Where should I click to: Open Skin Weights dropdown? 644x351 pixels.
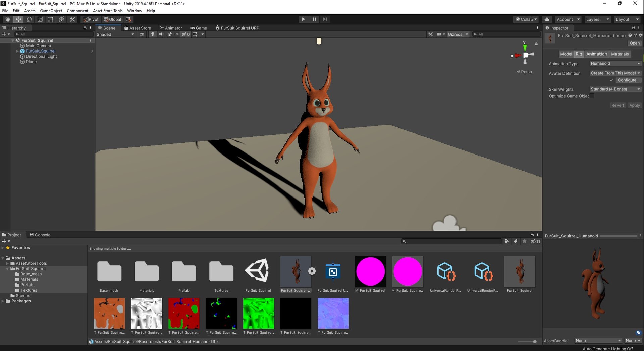(615, 89)
